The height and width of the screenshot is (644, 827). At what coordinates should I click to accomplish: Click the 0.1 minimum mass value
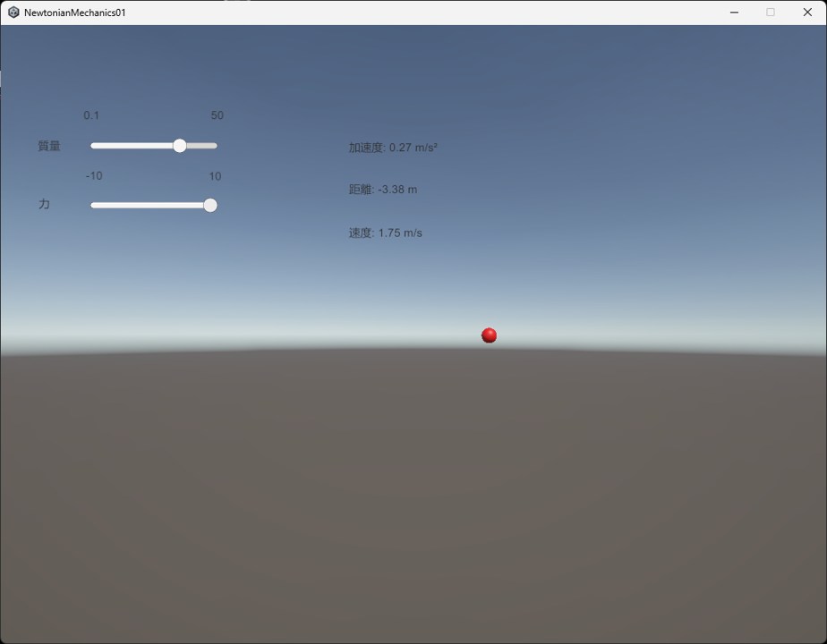91,115
